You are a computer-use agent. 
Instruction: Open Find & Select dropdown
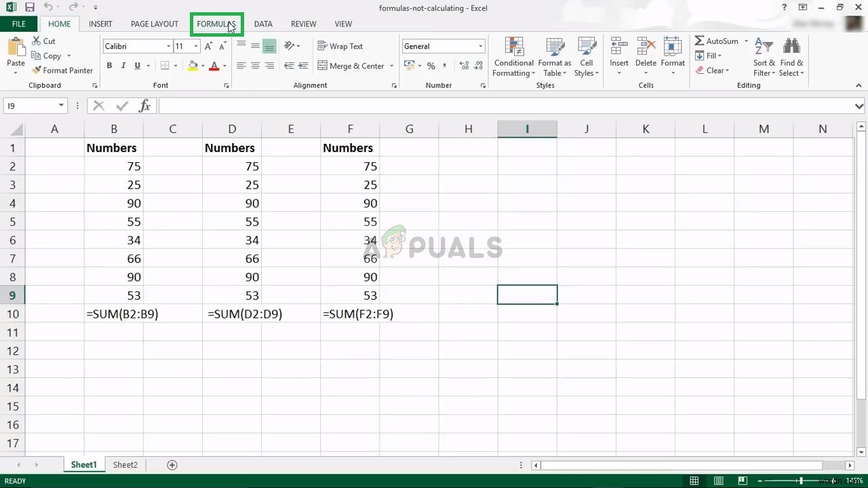pyautogui.click(x=791, y=57)
